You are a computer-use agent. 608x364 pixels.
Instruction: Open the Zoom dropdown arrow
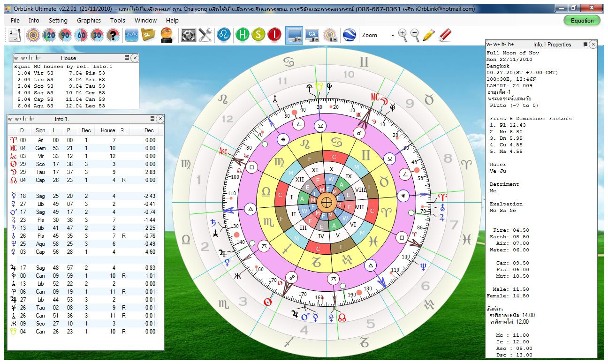392,35
